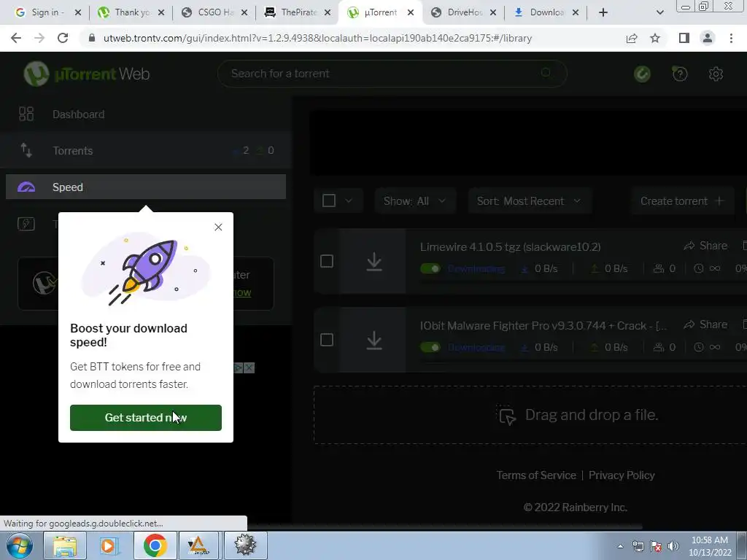Screen dimensions: 747x560
Task: Share the Limewire torrent
Action: [705, 246]
